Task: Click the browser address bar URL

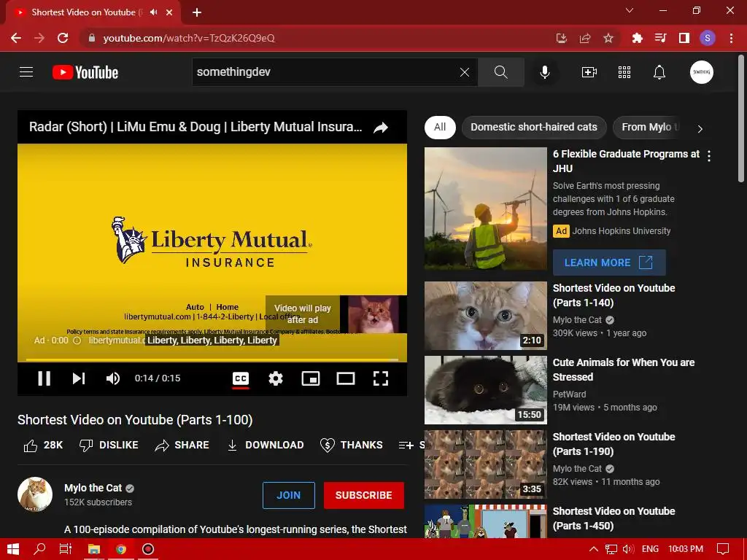Action: [x=189, y=38]
